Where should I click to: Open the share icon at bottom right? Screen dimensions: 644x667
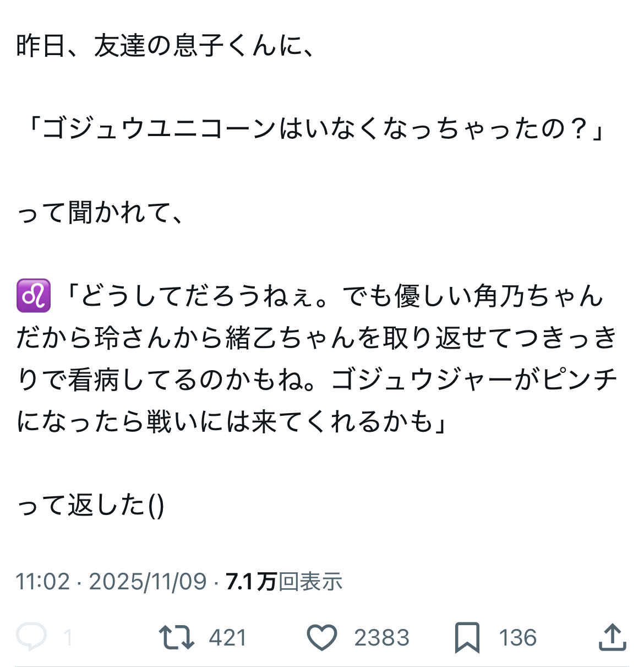click(612, 637)
